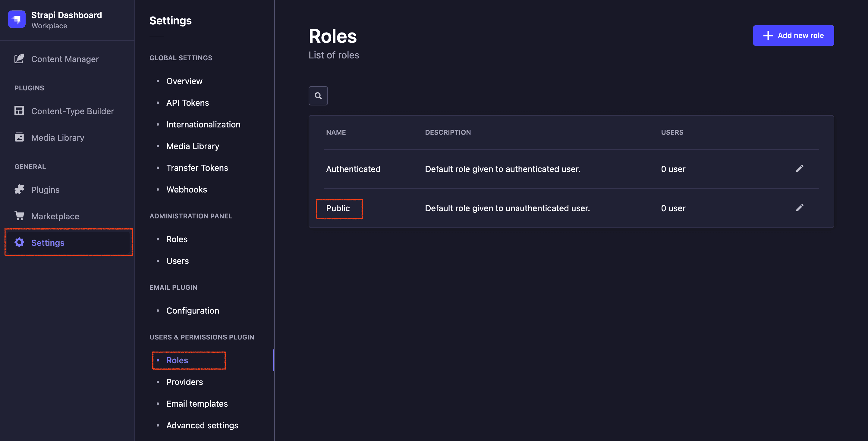Click the 'List of roles' subtitle
The image size is (868, 441).
[x=334, y=55]
